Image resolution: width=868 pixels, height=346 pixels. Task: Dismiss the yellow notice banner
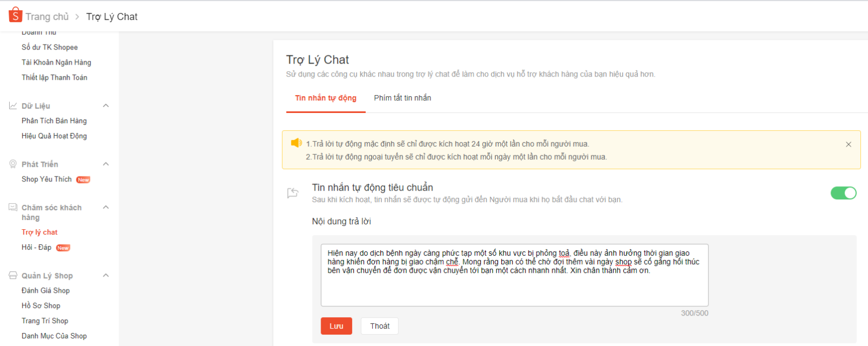(848, 144)
